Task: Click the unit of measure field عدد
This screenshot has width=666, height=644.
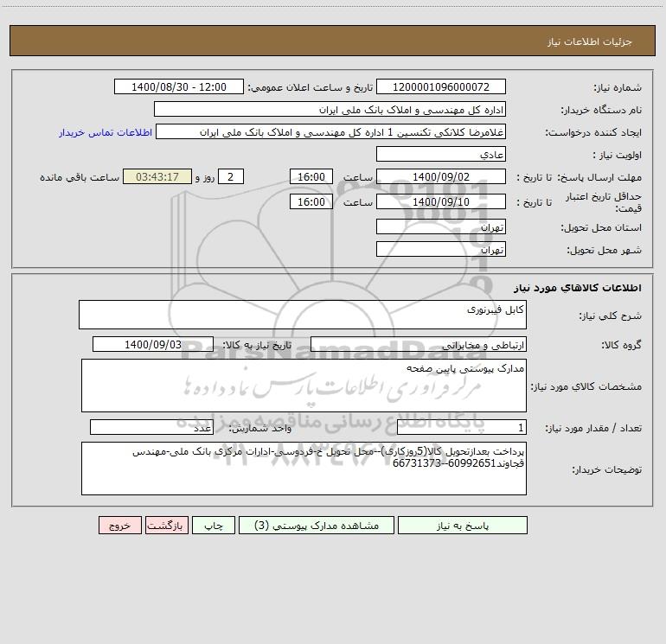Action: click(x=151, y=427)
